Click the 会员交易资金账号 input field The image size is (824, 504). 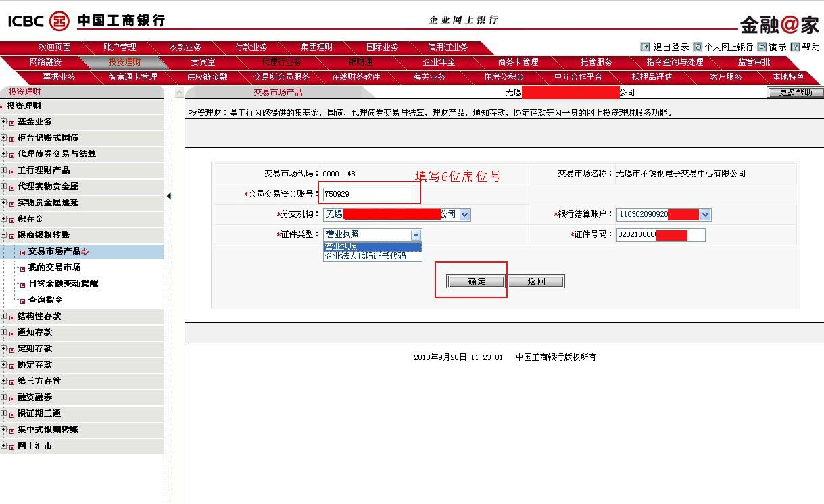pos(368,195)
